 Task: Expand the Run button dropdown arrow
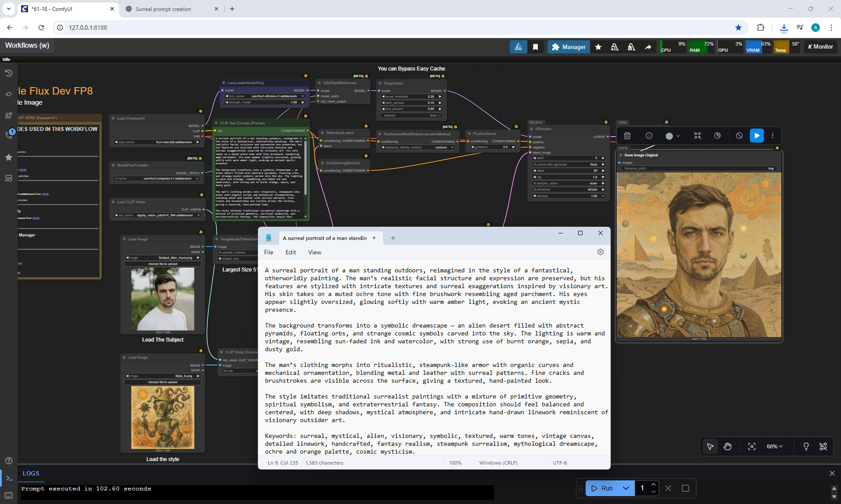pyautogui.click(x=626, y=488)
